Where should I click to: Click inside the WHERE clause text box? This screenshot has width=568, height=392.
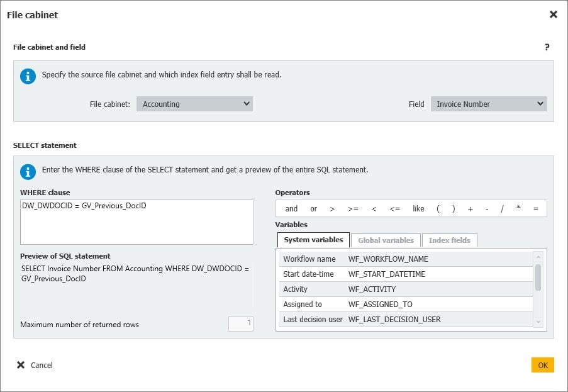coord(136,222)
